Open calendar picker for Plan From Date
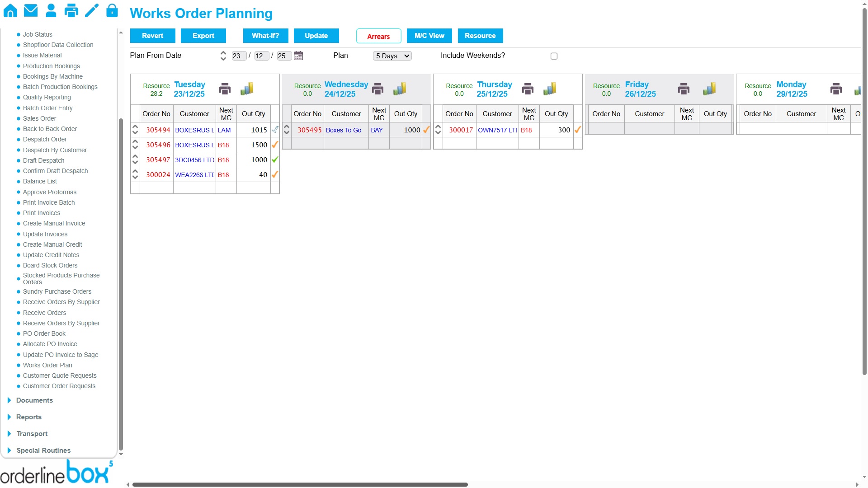The image size is (868, 488). pyautogui.click(x=298, y=56)
